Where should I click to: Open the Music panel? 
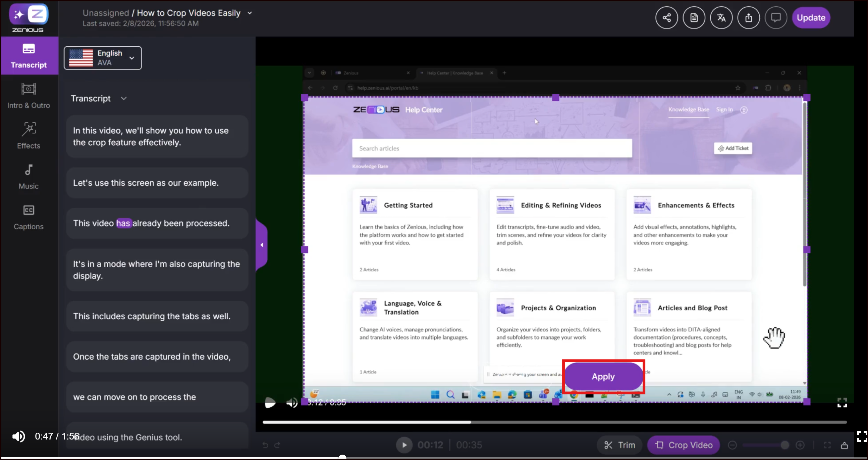[x=29, y=176]
